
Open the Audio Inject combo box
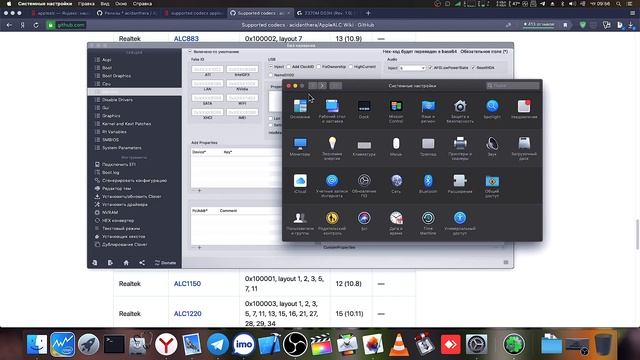click(413, 68)
